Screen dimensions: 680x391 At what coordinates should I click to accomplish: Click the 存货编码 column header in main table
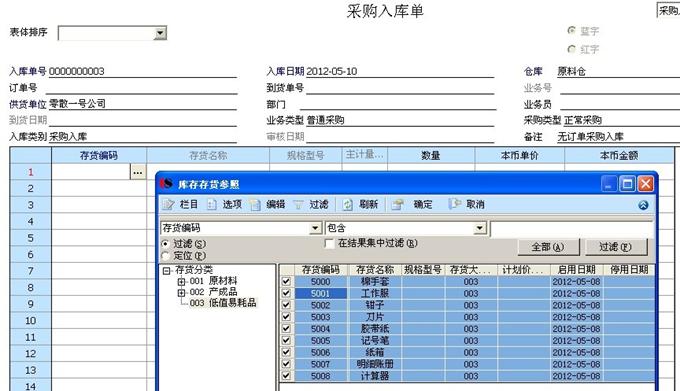coord(99,155)
